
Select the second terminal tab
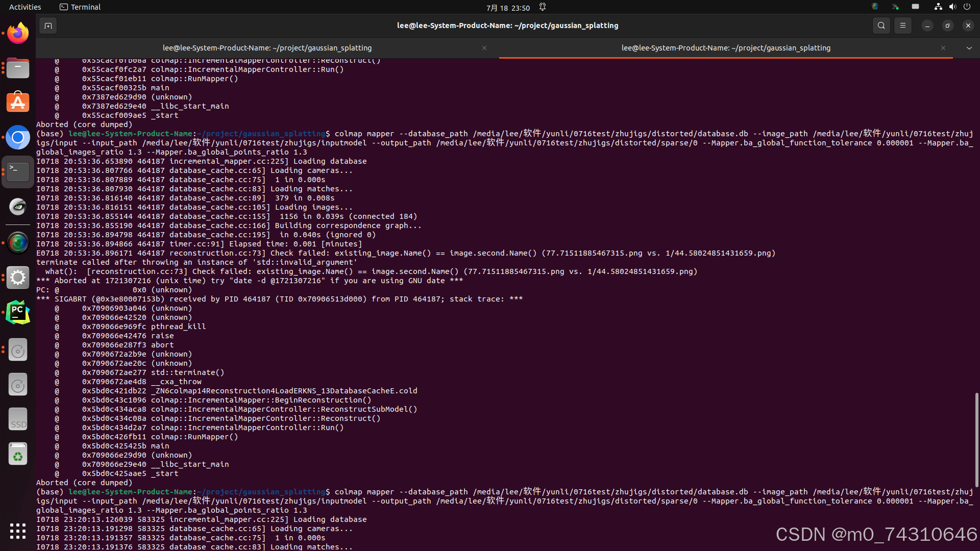pyautogui.click(x=725, y=48)
